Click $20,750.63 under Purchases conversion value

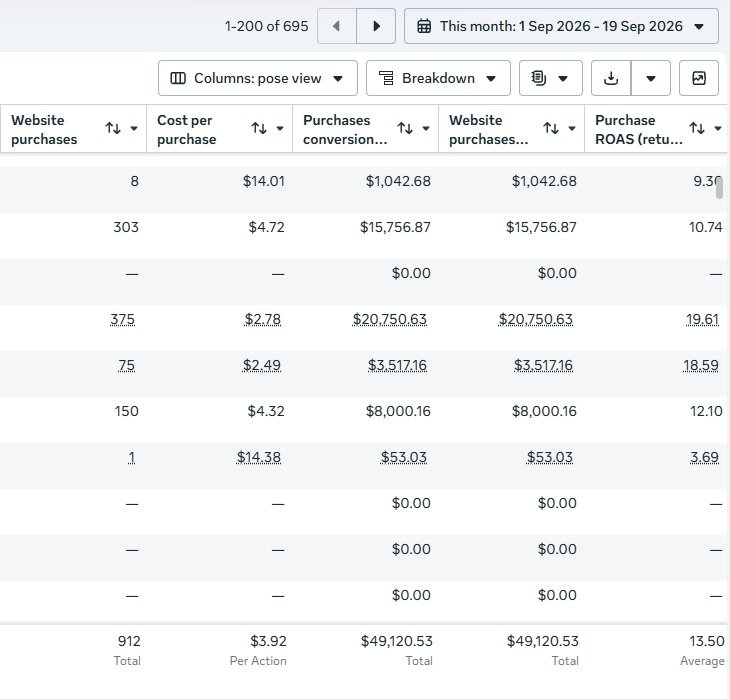[390, 319]
